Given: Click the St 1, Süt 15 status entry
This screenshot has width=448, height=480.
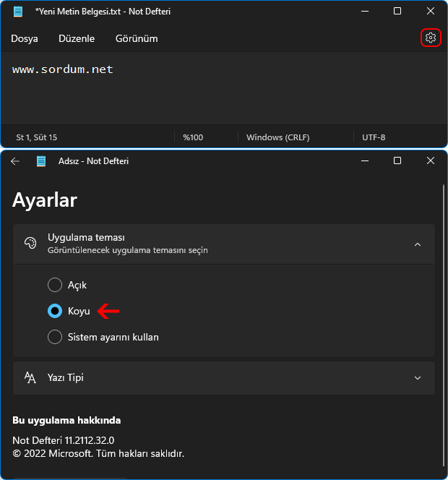Looking at the screenshot, I should point(36,137).
